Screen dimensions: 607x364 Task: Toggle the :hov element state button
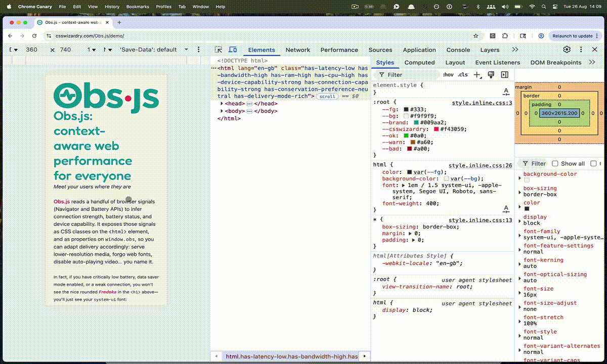click(448, 75)
